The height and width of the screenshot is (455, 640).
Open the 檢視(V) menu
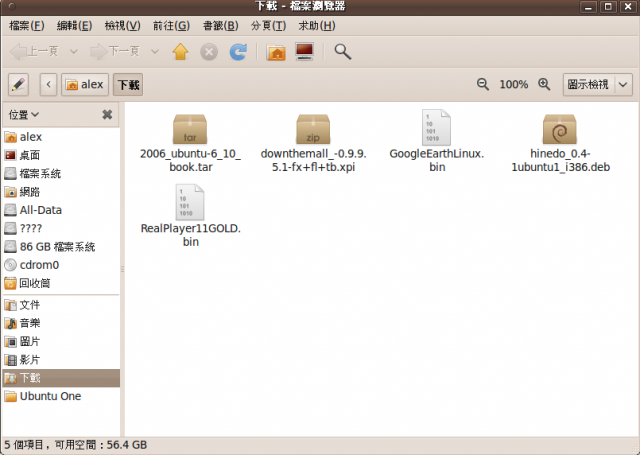122,26
